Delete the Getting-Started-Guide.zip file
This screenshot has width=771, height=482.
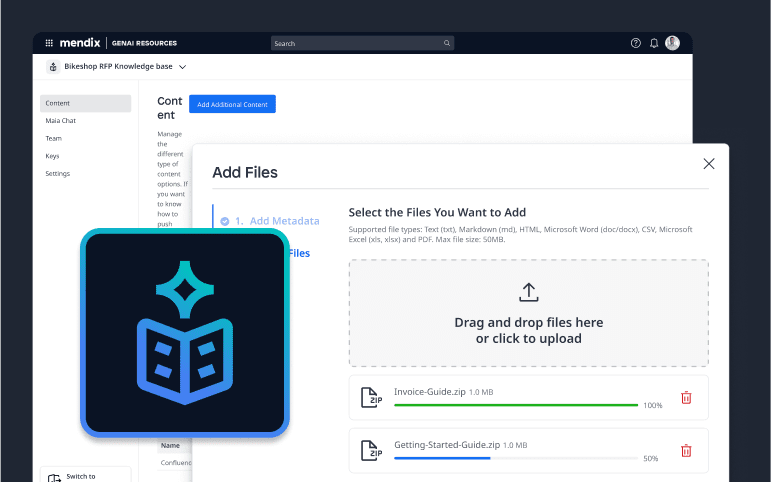pos(686,451)
